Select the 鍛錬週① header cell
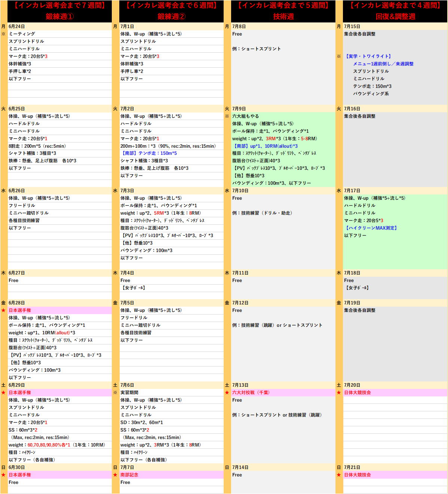 click(59, 16)
